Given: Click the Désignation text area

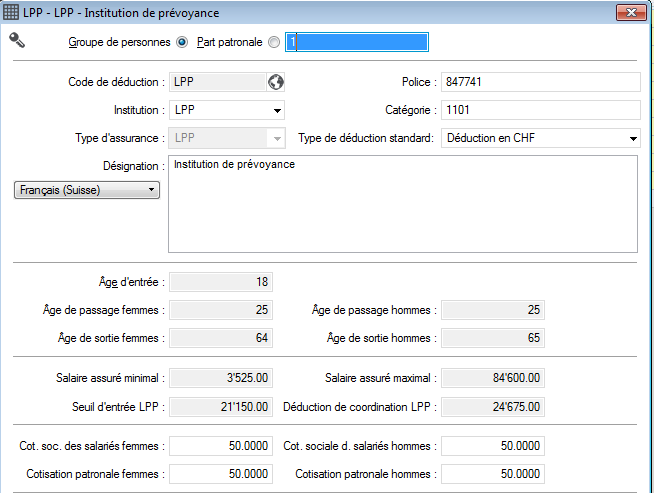Looking at the screenshot, I should (x=403, y=204).
